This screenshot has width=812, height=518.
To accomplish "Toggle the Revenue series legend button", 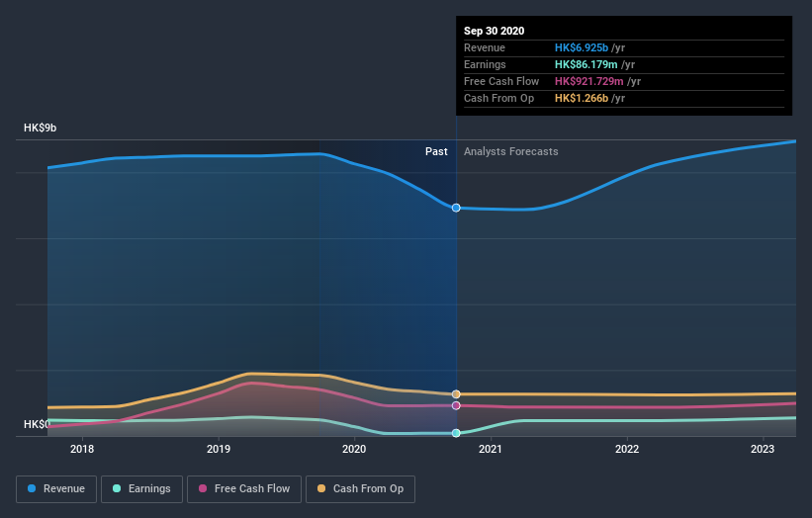I will (56, 489).
